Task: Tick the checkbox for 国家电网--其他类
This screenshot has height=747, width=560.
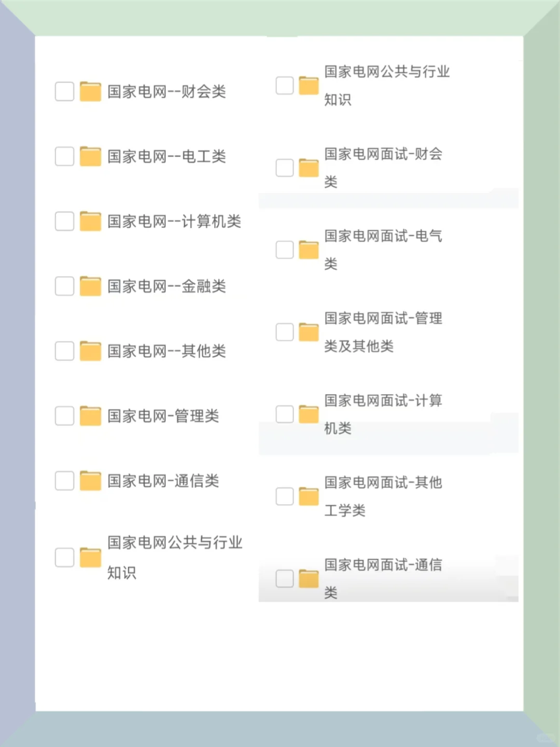Action: 64,351
